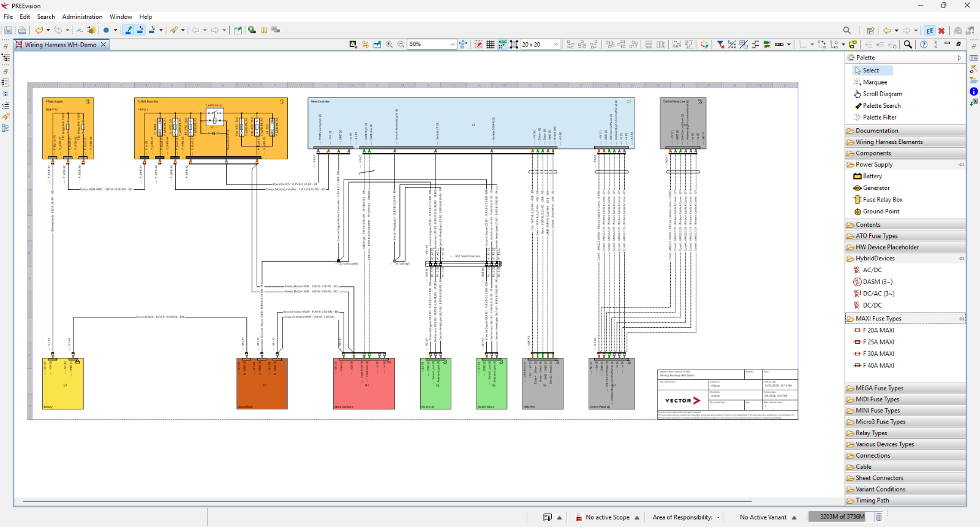Click the Zoom In magnifier in the diagram toolbar

click(389, 44)
